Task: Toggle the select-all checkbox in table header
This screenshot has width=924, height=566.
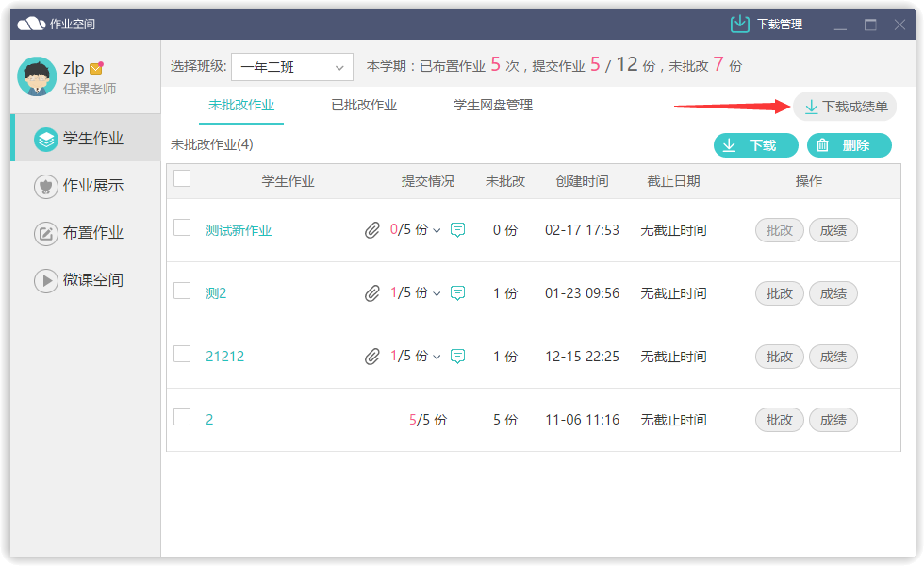Action: 182,178
